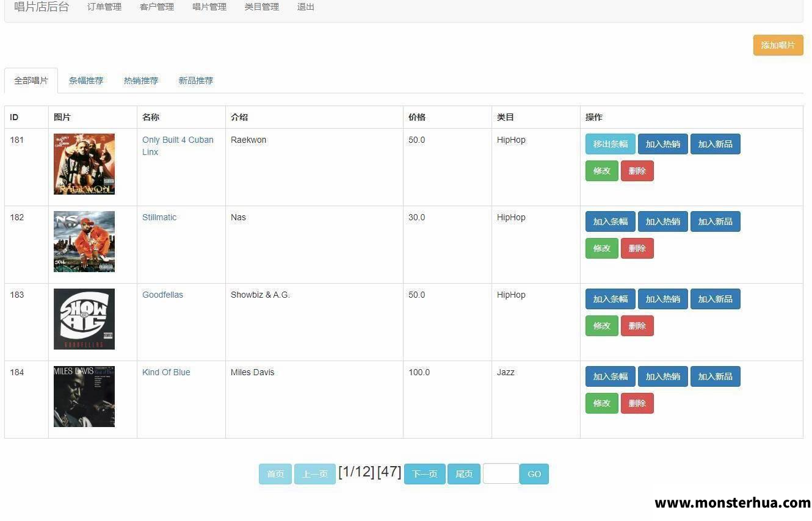Jump to the last page with 尾页
This screenshot has height=521, width=812.
tap(464, 474)
